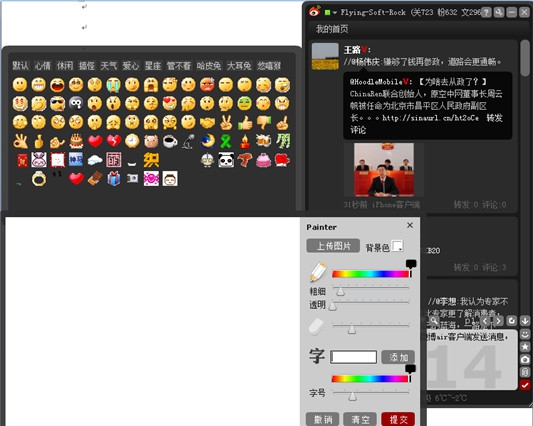Select the pencil tool in Painter
Image resolution: width=533 pixels, height=426 pixels.
318,271
